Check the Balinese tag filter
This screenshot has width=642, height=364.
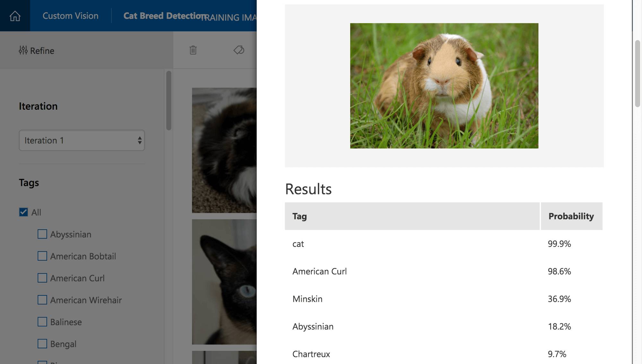tap(42, 322)
